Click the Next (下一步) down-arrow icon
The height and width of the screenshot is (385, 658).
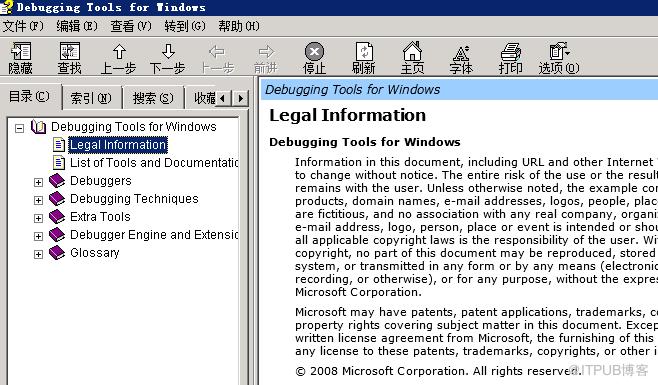click(168, 51)
